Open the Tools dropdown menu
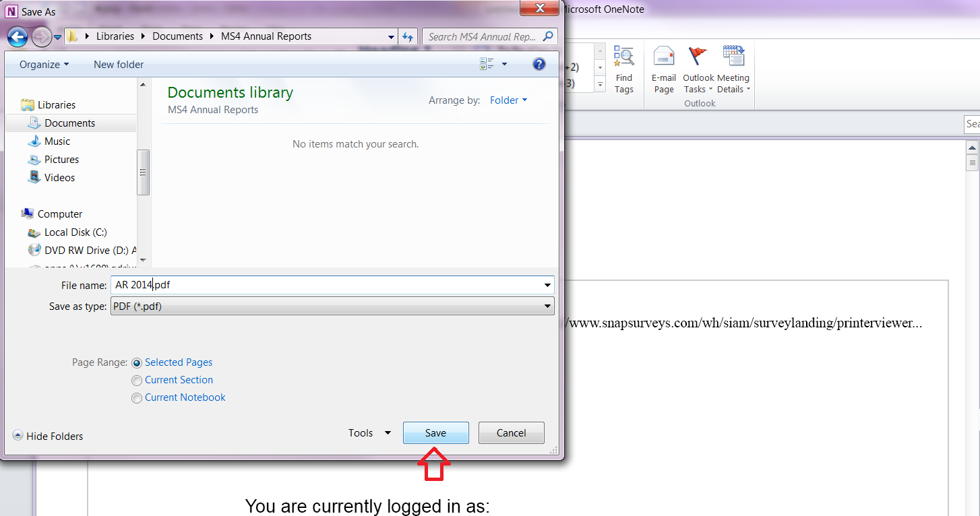 point(369,433)
